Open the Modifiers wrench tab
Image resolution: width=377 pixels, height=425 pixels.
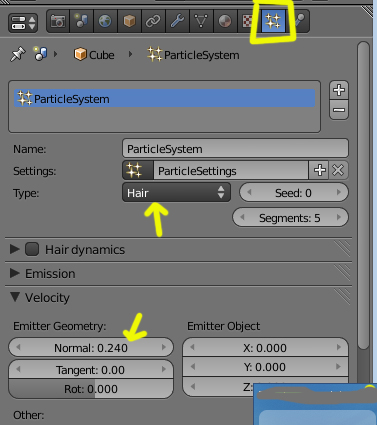point(177,22)
